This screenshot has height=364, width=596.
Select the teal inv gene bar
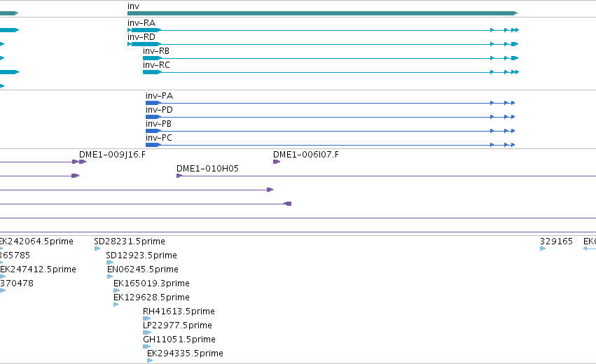322,13
